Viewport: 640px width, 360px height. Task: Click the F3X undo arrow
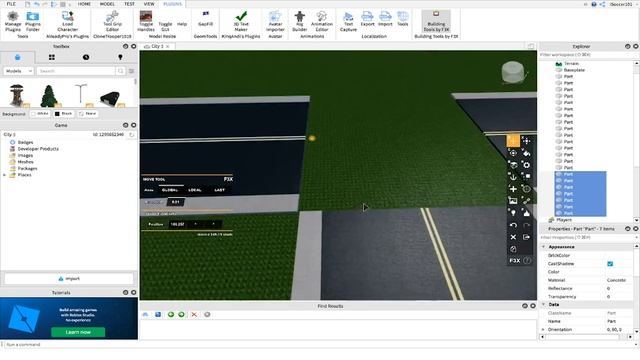coord(513,225)
